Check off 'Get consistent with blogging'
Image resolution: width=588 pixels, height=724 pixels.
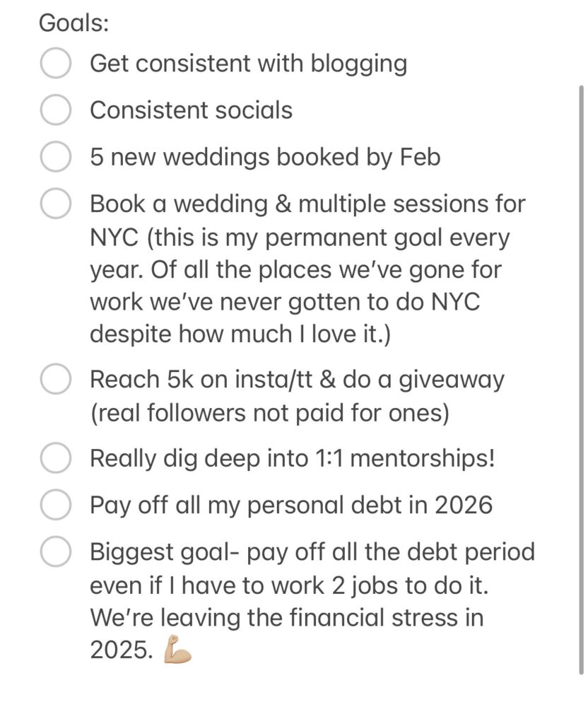click(x=55, y=64)
